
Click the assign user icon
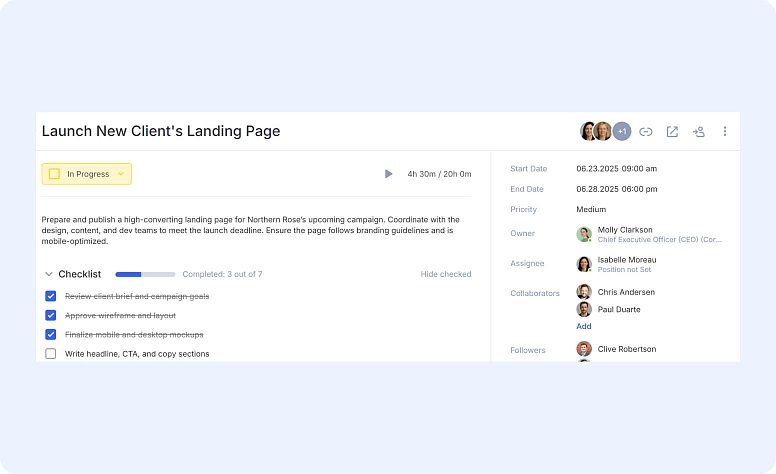pos(699,131)
